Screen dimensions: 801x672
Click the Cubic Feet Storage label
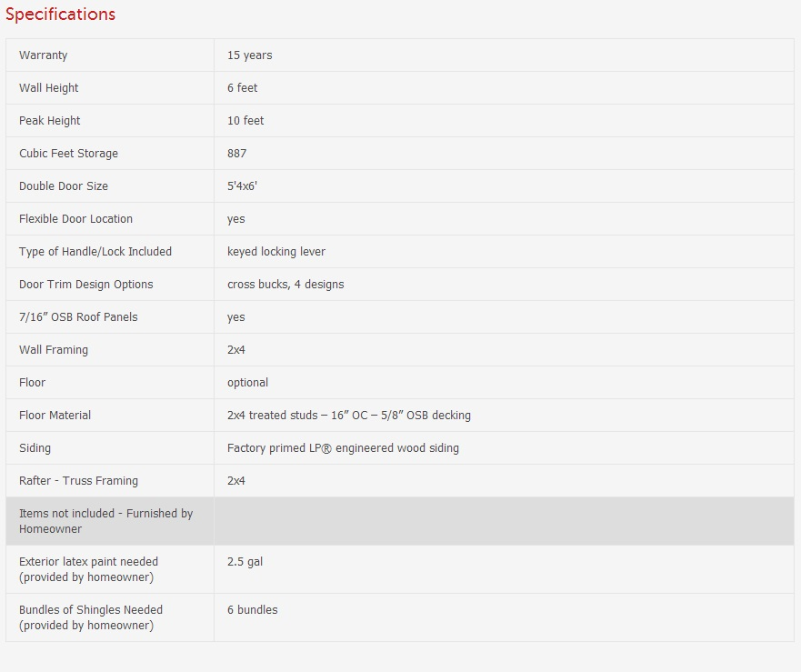(69, 154)
